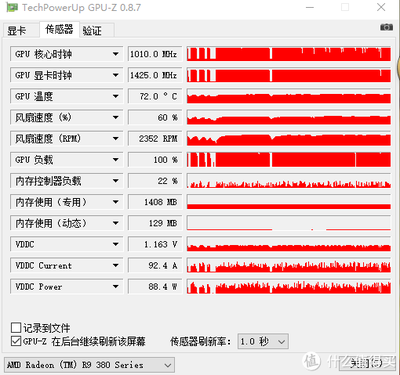Click the camera screenshot icon
Screen dimensions: 400x375
pos(386,27)
